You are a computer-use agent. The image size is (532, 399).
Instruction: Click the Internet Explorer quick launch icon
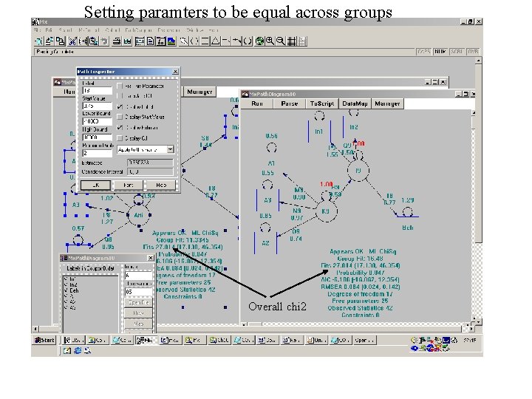78,350
